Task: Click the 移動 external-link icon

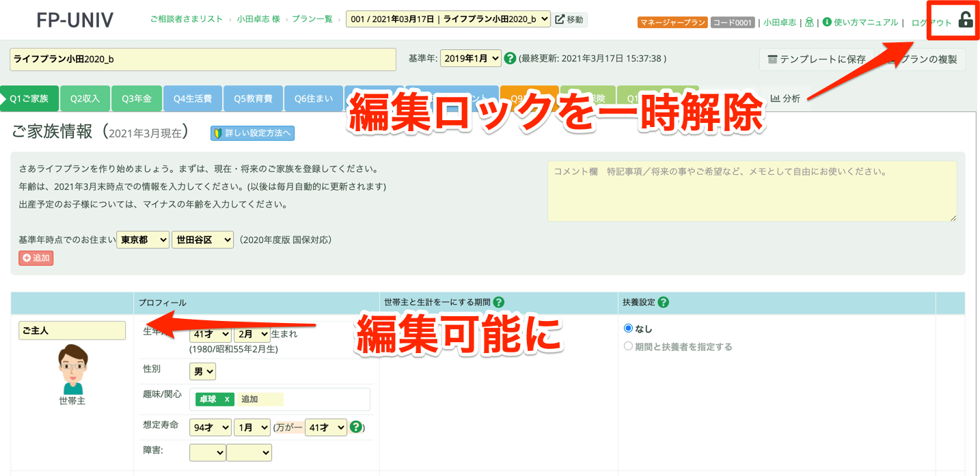Action: [559, 20]
